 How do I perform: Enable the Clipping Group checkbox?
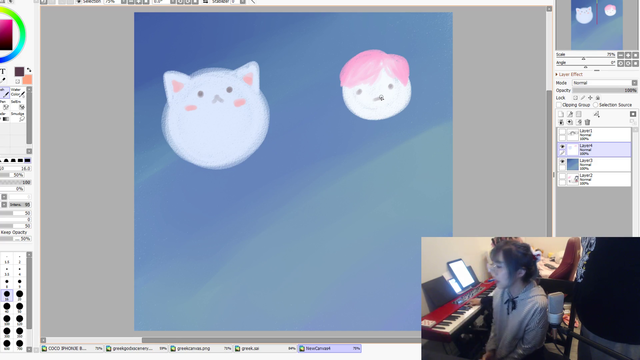click(559, 105)
